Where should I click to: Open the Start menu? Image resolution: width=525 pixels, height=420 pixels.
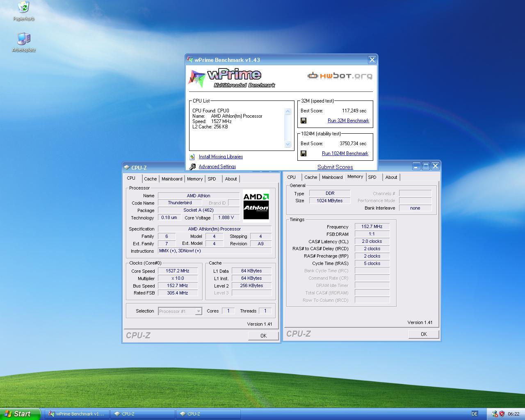click(x=20, y=414)
